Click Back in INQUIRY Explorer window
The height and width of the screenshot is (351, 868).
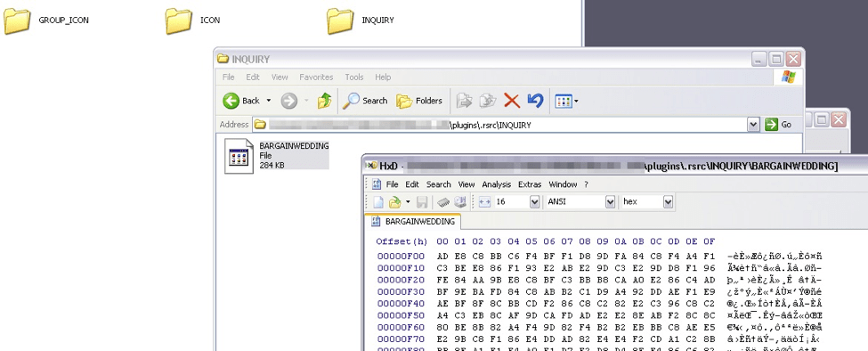click(x=241, y=101)
